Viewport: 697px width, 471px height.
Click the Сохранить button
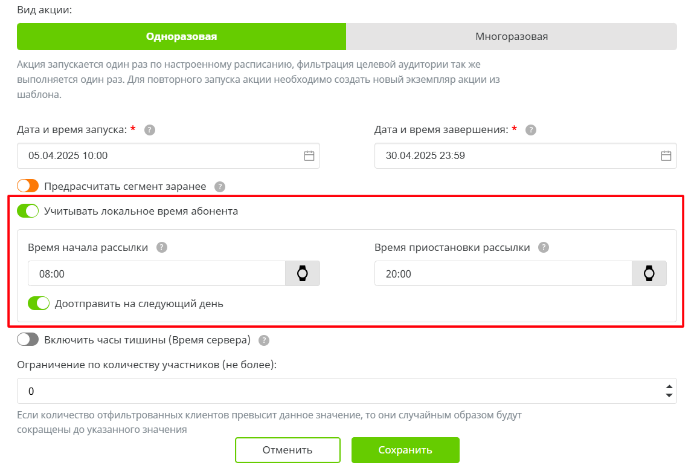405,450
